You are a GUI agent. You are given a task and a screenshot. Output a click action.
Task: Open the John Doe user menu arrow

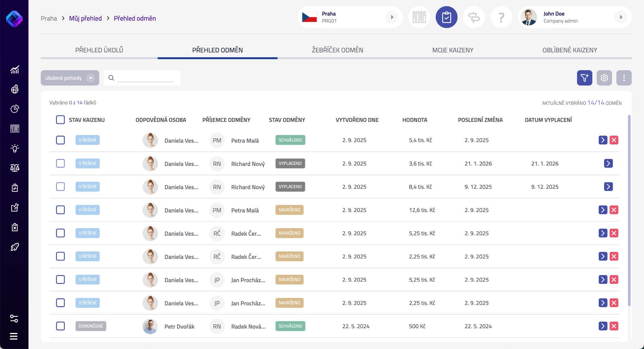click(621, 17)
